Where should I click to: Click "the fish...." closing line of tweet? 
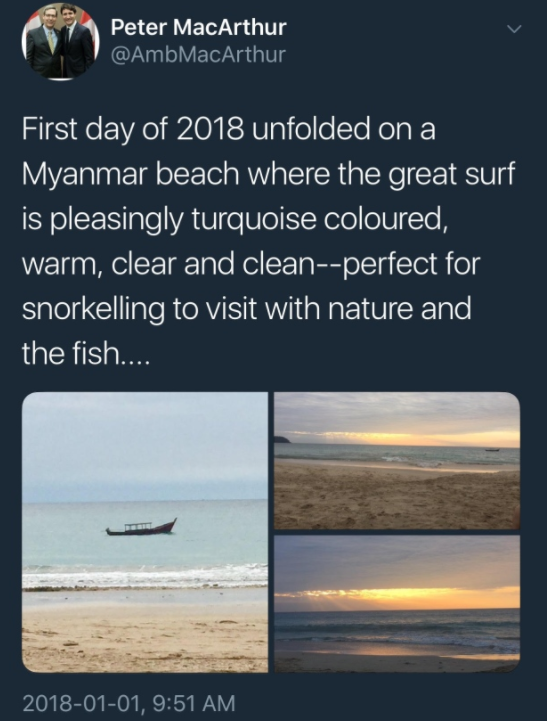(86, 354)
